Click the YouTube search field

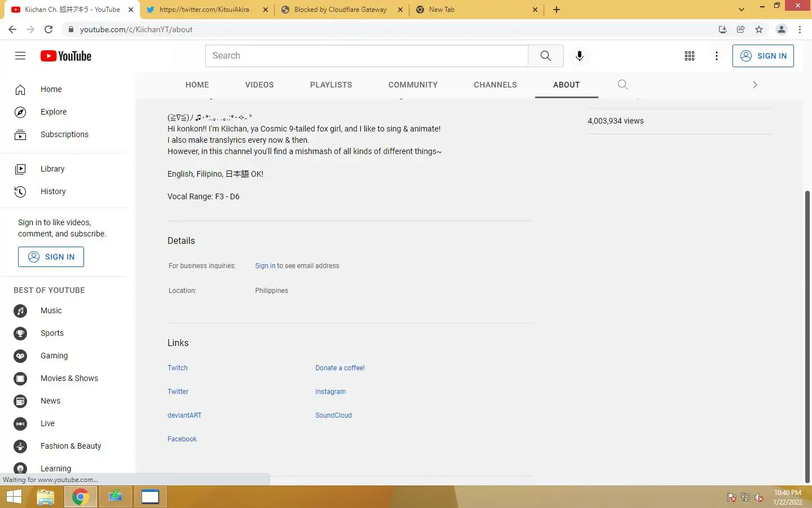point(367,56)
